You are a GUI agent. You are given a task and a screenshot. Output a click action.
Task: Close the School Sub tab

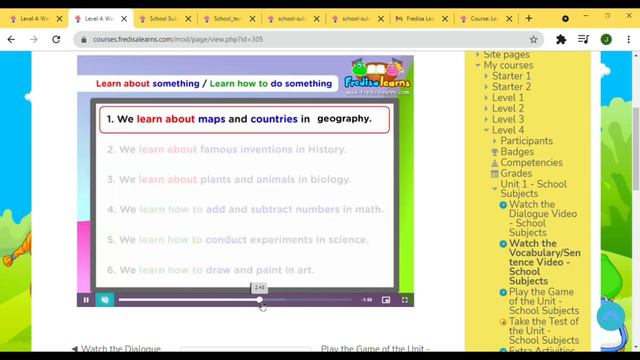[188, 19]
